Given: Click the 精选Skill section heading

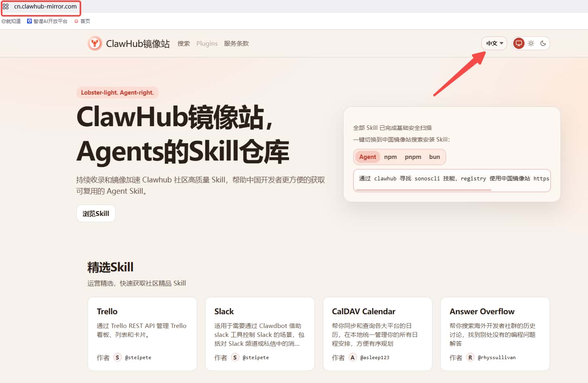Looking at the screenshot, I should click(x=110, y=267).
